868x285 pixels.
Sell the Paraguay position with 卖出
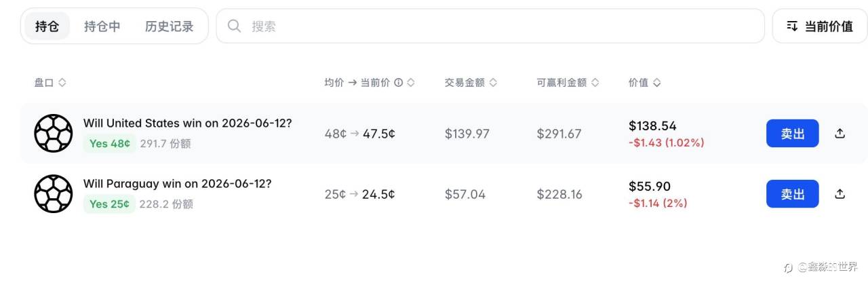point(792,194)
